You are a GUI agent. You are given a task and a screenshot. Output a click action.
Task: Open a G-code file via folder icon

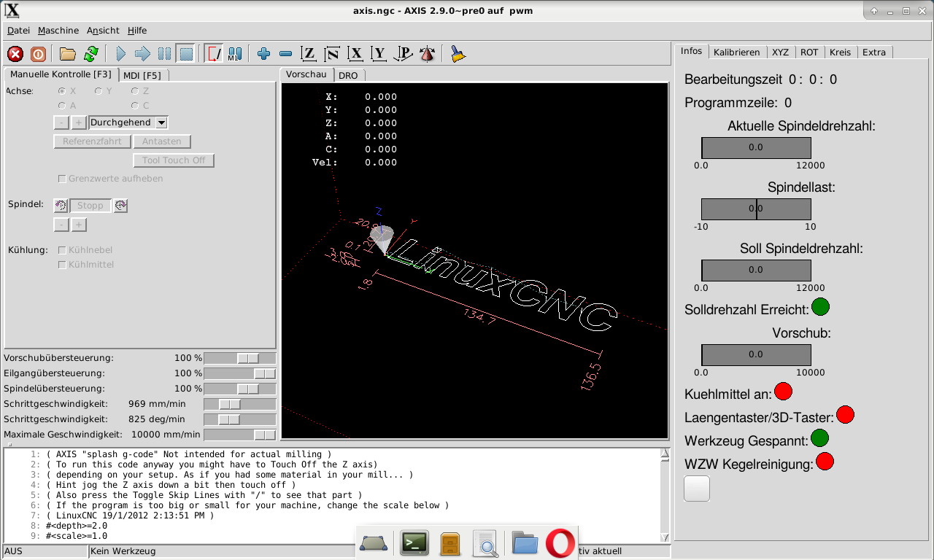(x=68, y=54)
